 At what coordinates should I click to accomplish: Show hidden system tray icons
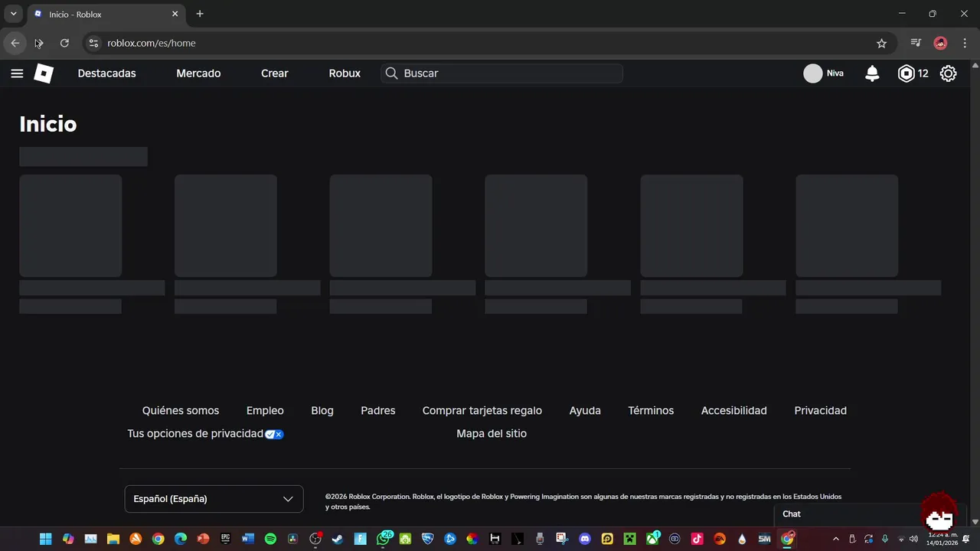click(x=836, y=539)
